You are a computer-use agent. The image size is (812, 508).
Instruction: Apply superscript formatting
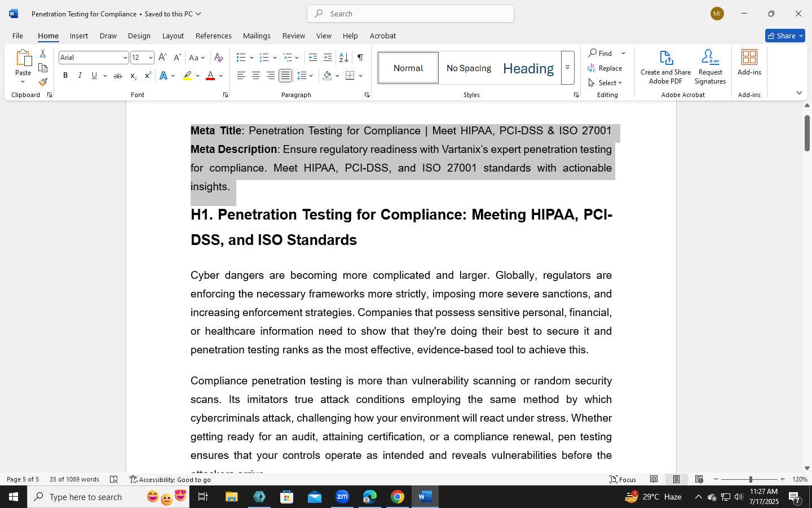148,76
